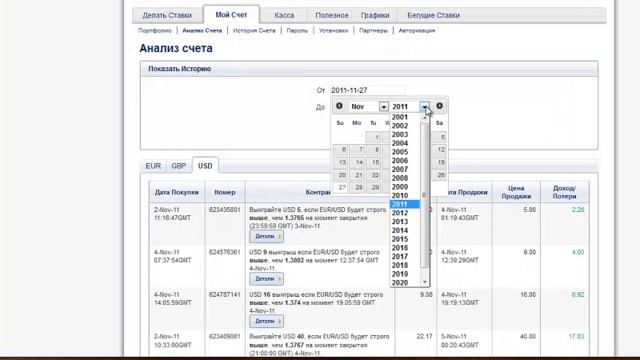
Task: Open the Nov month dropdown
Action: click(369, 107)
